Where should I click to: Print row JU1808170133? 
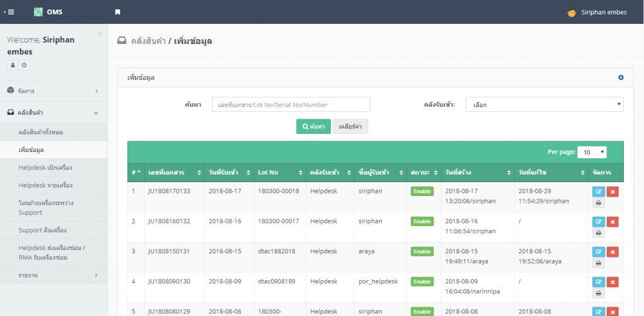599,203
